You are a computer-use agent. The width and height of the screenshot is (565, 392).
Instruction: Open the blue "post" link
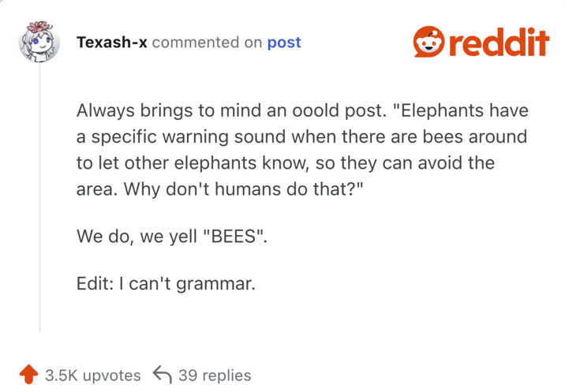click(x=284, y=43)
